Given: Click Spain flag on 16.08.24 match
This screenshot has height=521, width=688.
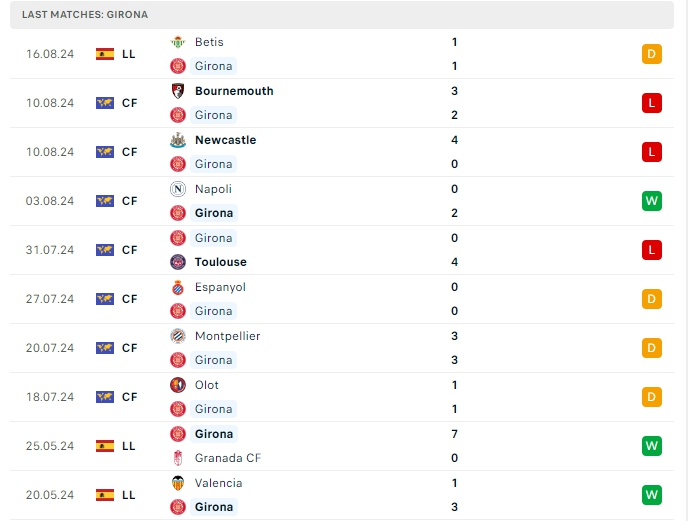Looking at the screenshot, I should 105,54.
